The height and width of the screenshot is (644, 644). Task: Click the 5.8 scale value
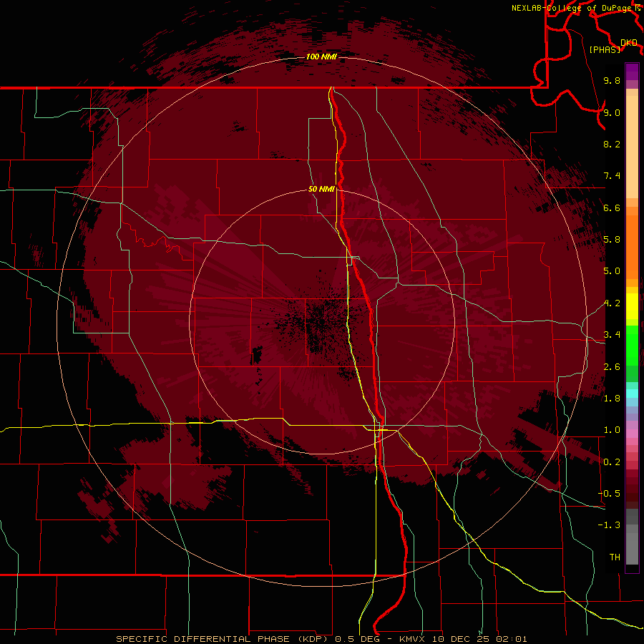click(612, 240)
